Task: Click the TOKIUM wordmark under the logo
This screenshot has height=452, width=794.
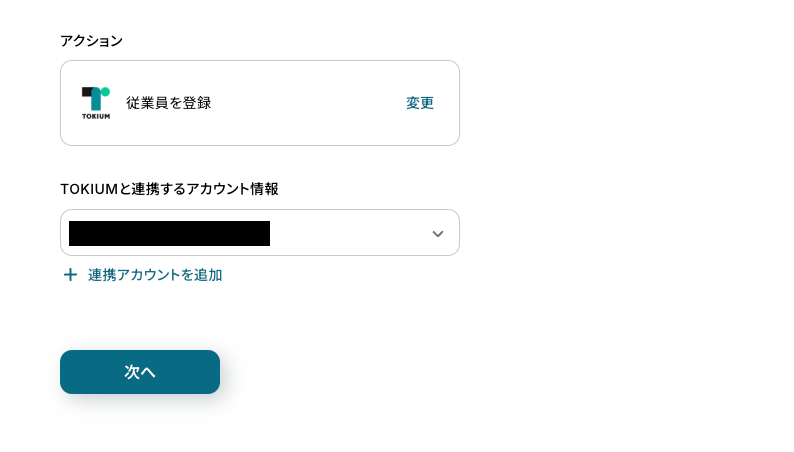Action: coord(96,116)
